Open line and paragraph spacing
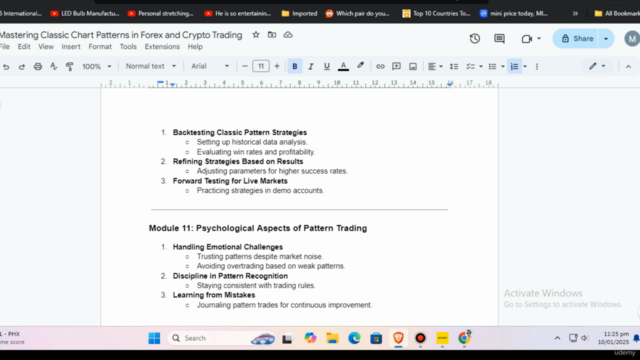640x360 pixels. click(454, 67)
